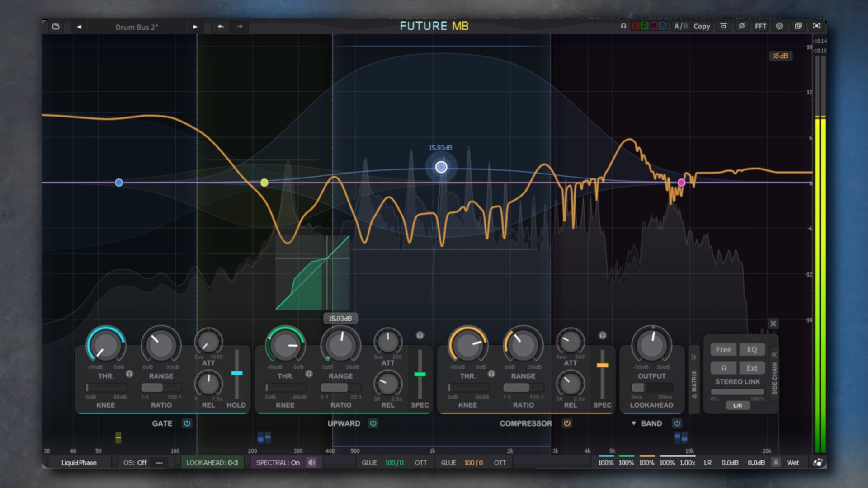Image resolution: width=868 pixels, height=488 pixels.
Task: Open the OS: Off oversampling menu
Action: pos(135,463)
